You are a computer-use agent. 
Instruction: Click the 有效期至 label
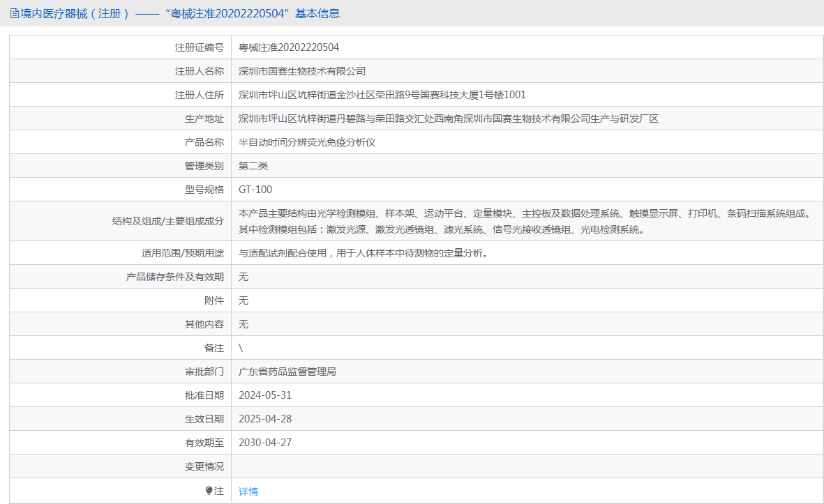[x=204, y=443]
